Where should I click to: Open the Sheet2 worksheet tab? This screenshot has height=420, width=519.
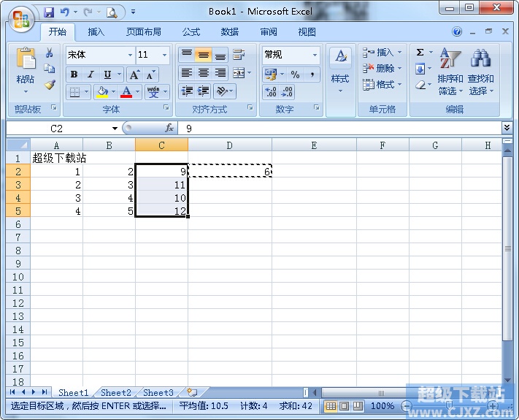116,392
